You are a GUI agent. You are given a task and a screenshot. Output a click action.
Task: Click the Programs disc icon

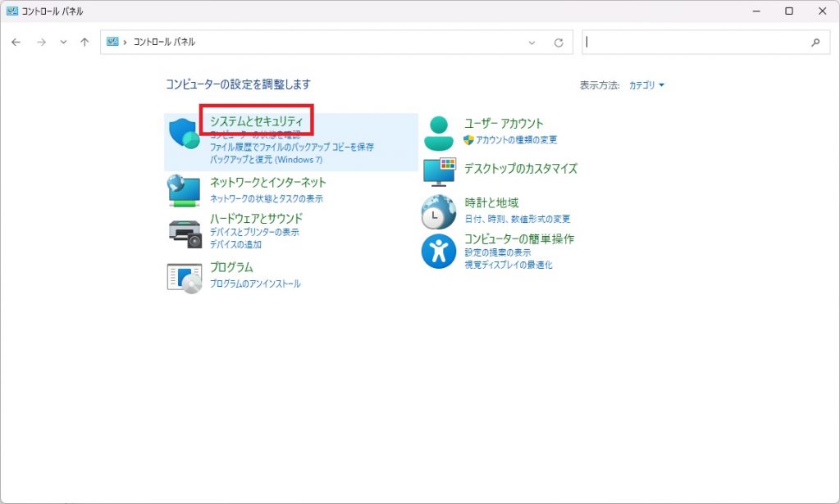click(185, 277)
